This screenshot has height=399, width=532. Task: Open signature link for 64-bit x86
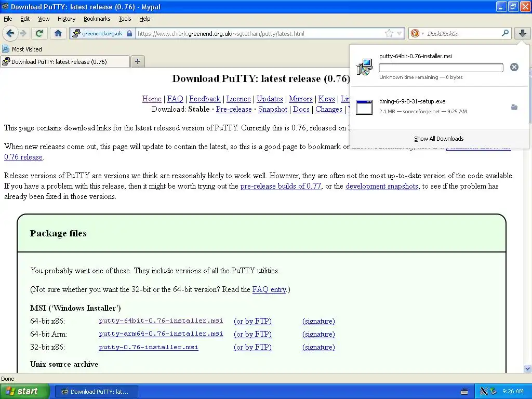[318, 321]
